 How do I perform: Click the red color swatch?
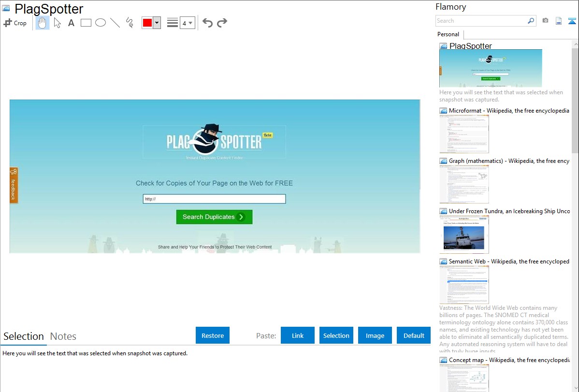point(147,23)
